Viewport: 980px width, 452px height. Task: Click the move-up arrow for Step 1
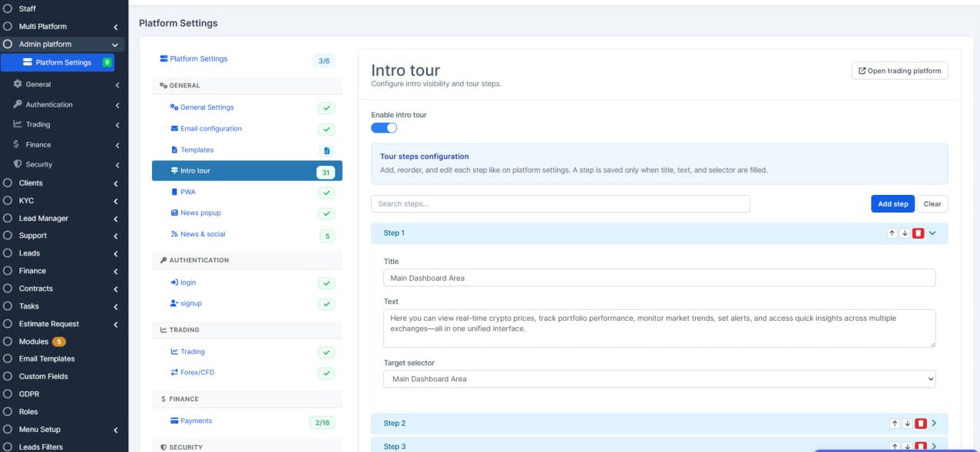[892, 233]
